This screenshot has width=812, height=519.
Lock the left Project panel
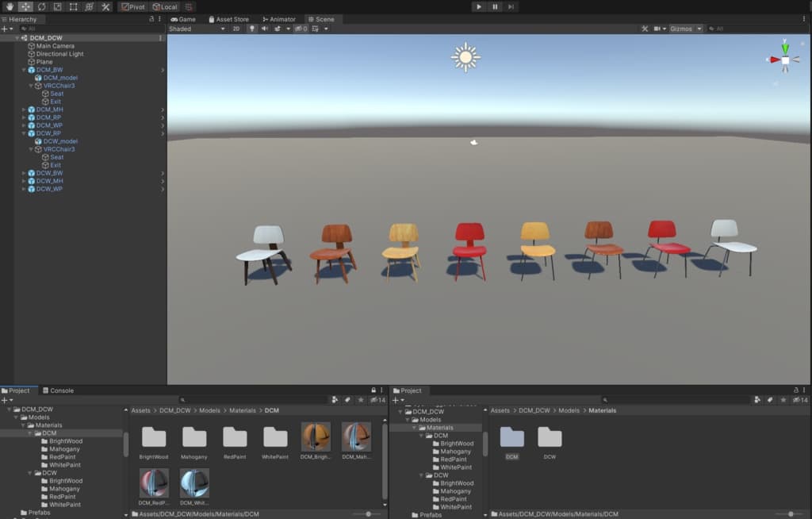coord(373,390)
